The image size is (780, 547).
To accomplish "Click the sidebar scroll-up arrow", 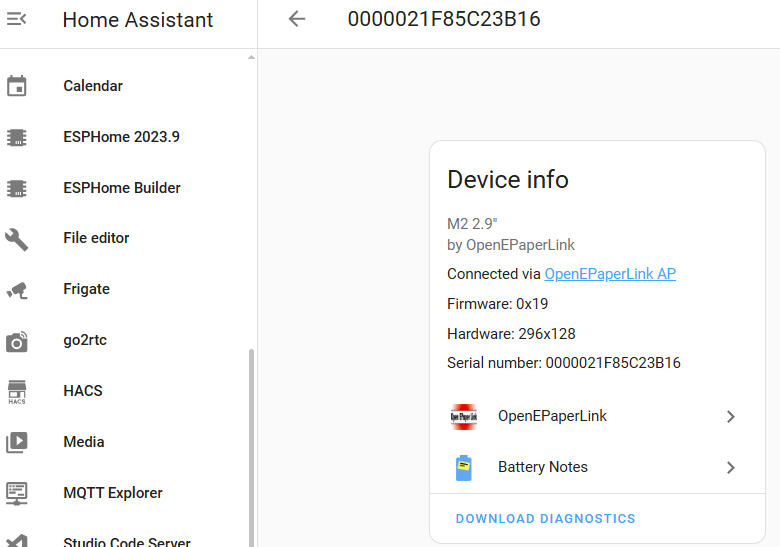I will coord(251,57).
